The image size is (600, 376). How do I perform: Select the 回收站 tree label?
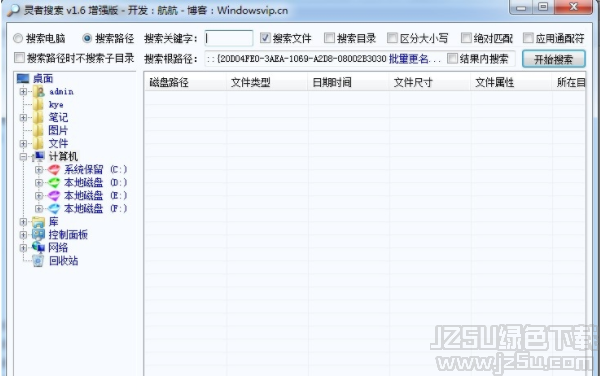(x=64, y=260)
